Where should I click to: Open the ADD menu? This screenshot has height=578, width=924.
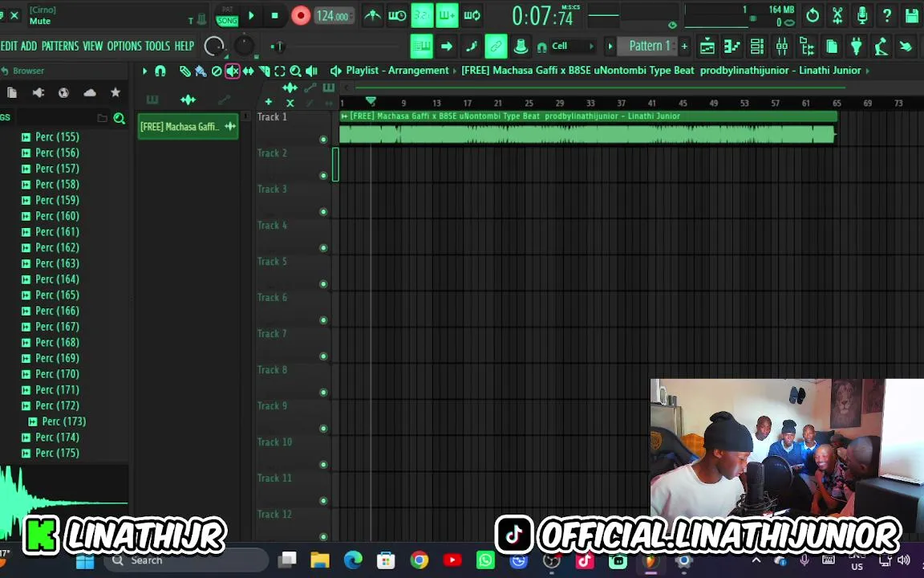tap(28, 46)
